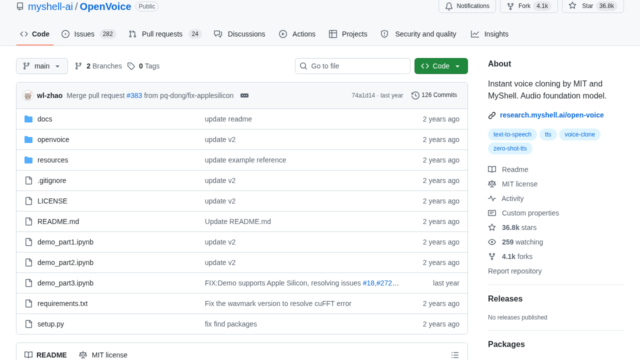Viewport: 640px width, 360px height.
Task: View the 259 watching link
Action: [x=516, y=242]
